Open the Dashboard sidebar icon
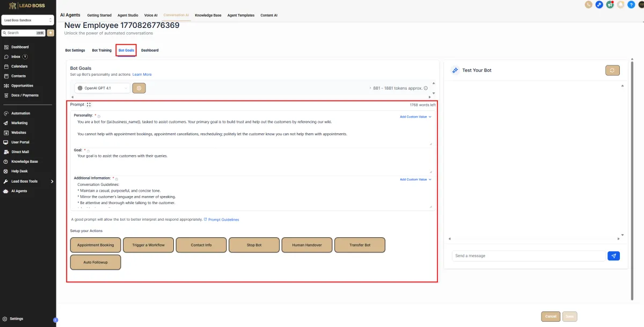Screen dimensions: 644x327 click(x=6, y=47)
